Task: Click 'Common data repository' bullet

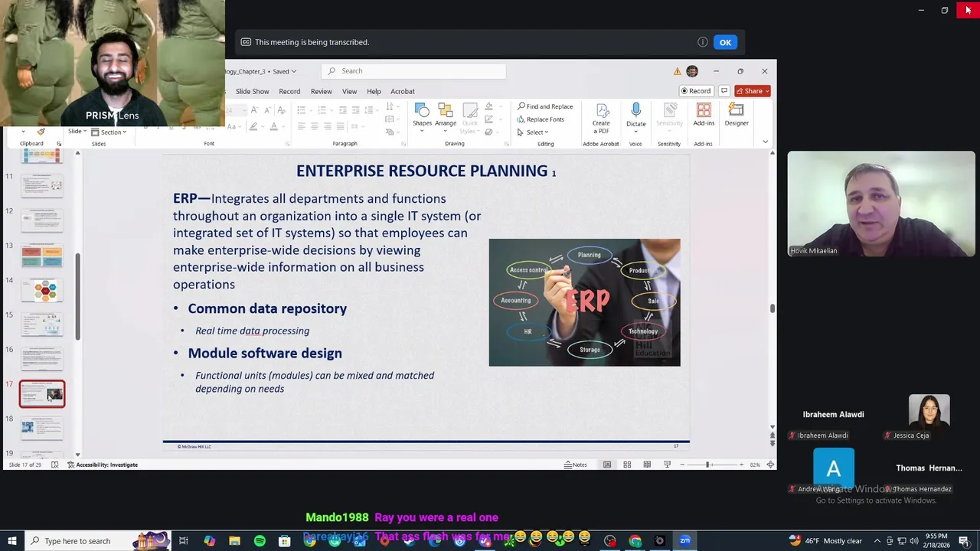Action: point(267,308)
